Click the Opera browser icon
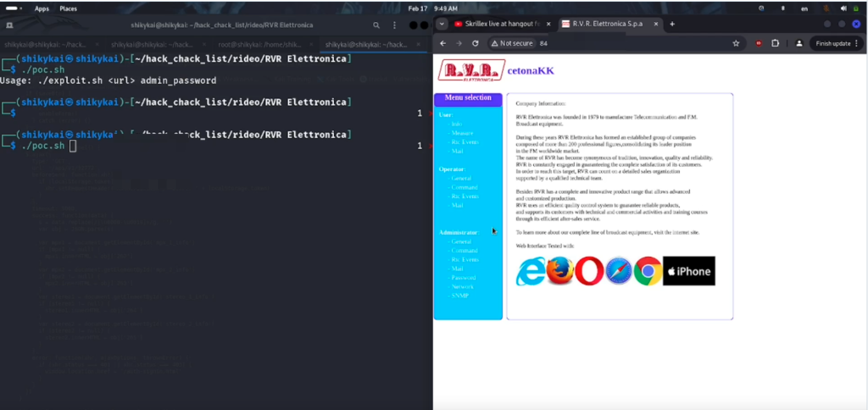The image size is (868, 410). 589,271
